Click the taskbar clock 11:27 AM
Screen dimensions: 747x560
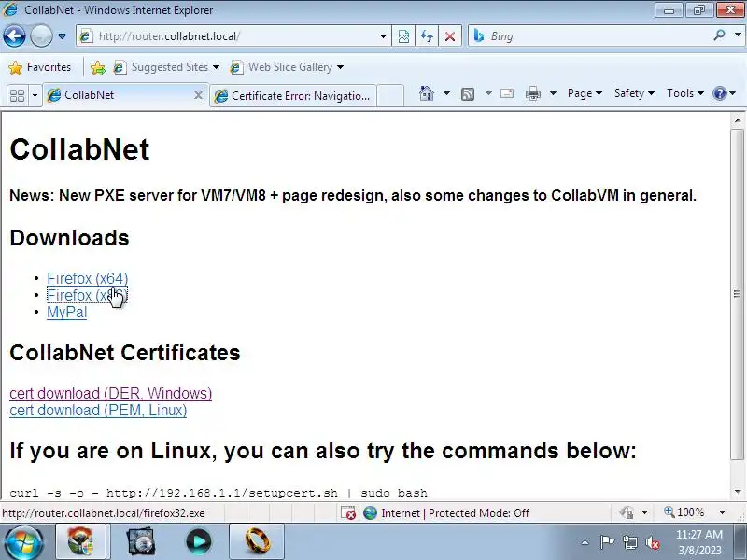pos(699,542)
